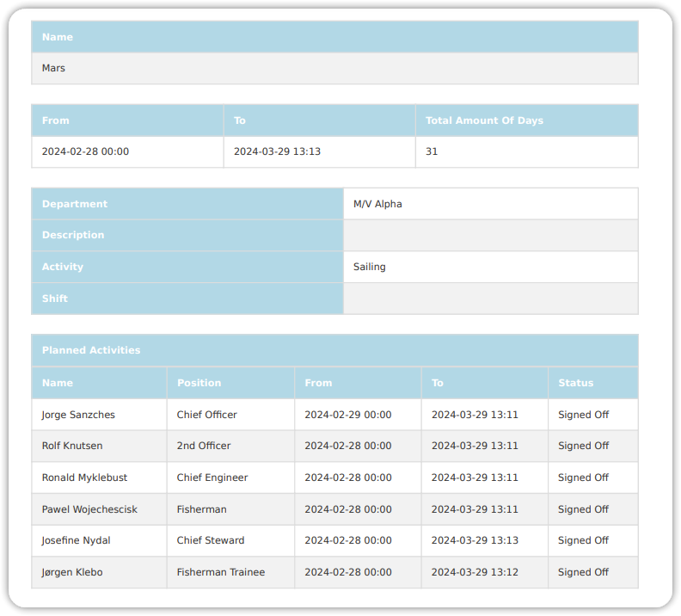Select Jorge Sanzches in the name column
681x616 pixels.
[78, 415]
